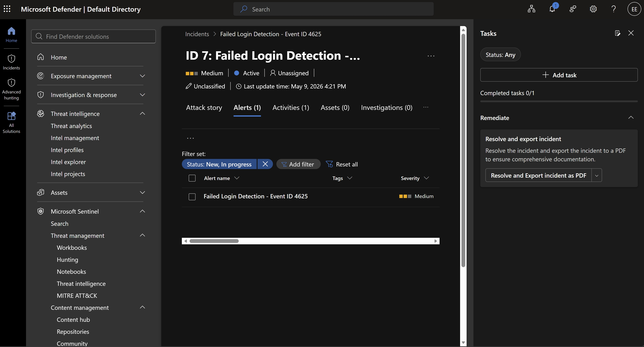This screenshot has width=644, height=347.
Task: Click the Exposure management icon
Action: click(x=41, y=76)
